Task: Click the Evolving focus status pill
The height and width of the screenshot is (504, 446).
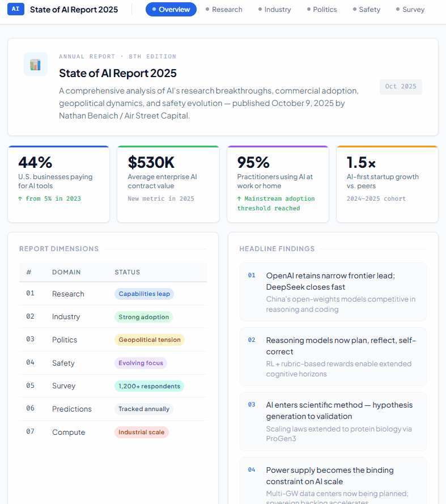Action: (141, 363)
